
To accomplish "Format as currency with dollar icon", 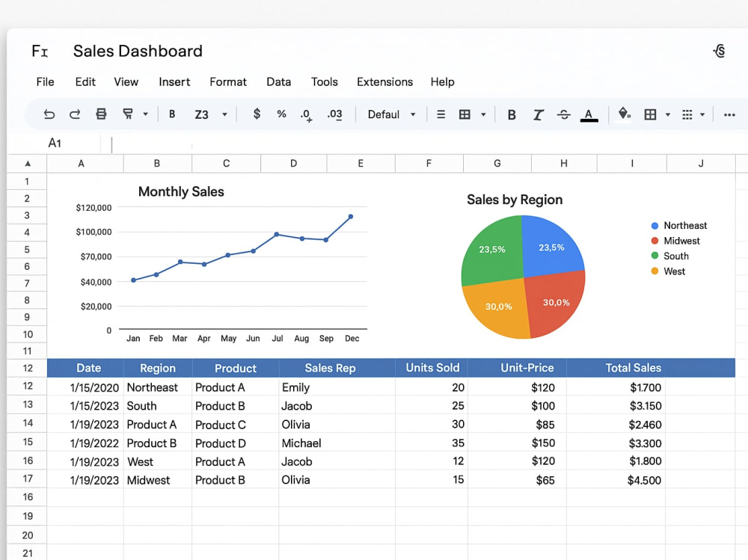I will point(257,114).
